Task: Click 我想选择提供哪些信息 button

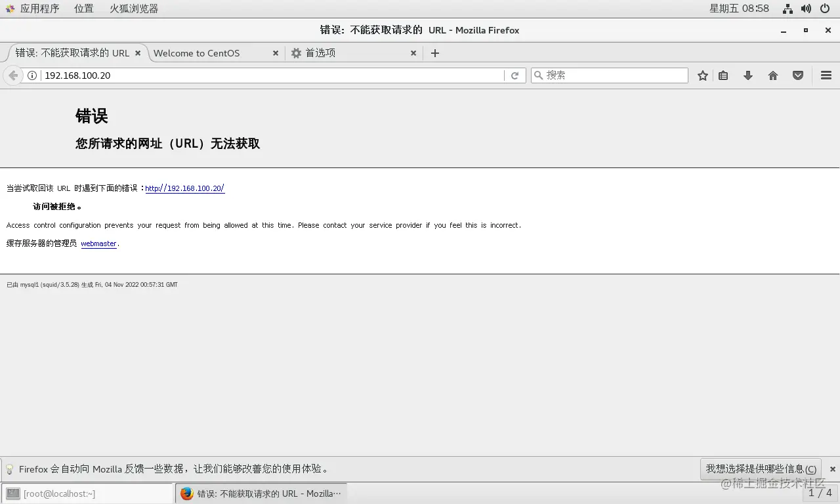Action: [x=761, y=469]
